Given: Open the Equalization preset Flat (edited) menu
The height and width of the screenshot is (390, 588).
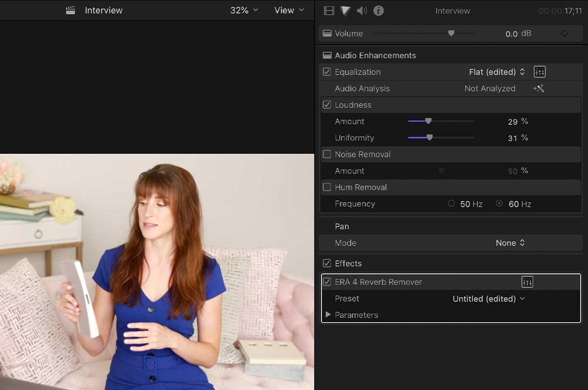Looking at the screenshot, I should (x=497, y=72).
